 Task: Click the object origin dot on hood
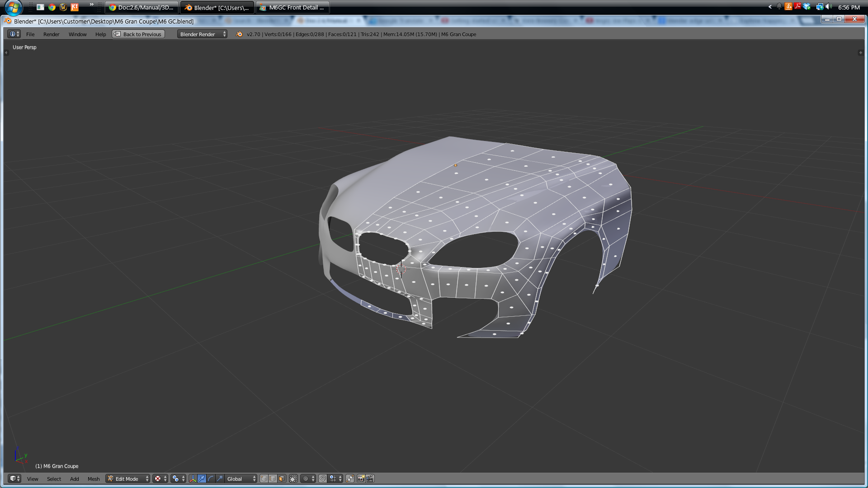pyautogui.click(x=455, y=165)
